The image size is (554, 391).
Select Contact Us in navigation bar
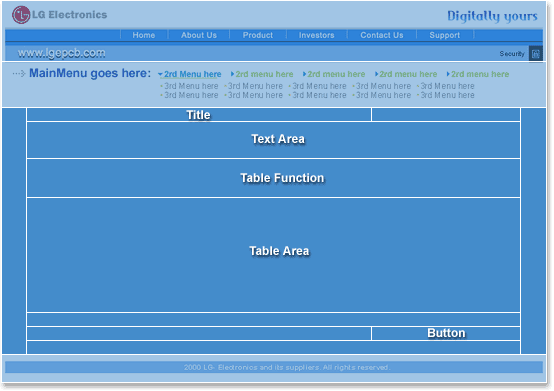pos(382,35)
